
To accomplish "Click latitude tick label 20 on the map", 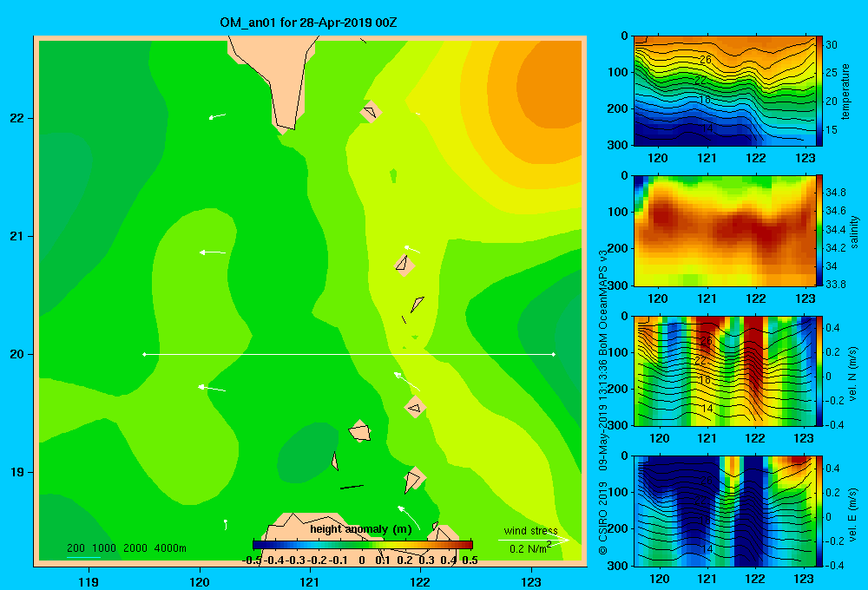I will coord(17,354).
